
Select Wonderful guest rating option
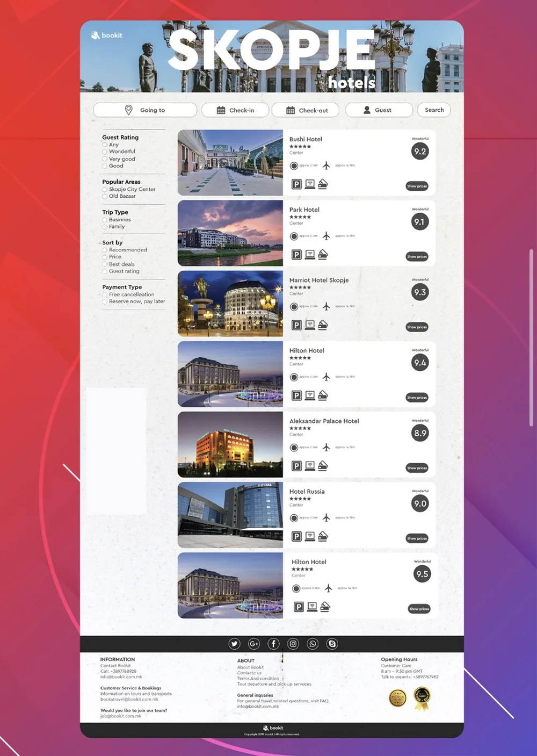[105, 152]
